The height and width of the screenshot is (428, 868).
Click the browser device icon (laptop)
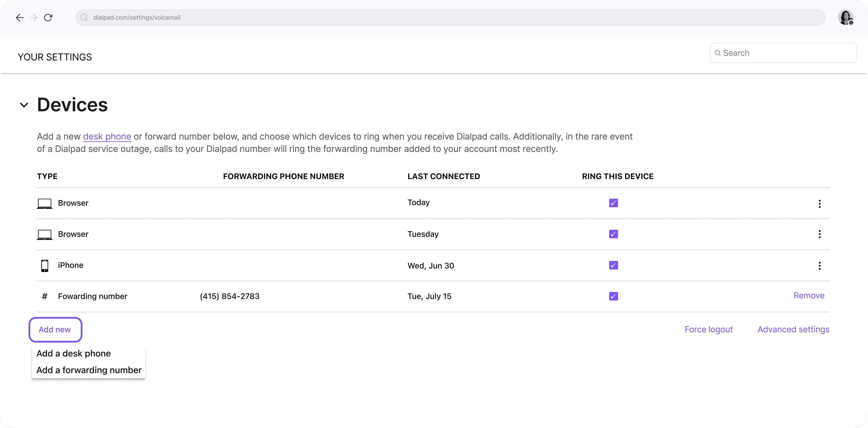(x=44, y=203)
